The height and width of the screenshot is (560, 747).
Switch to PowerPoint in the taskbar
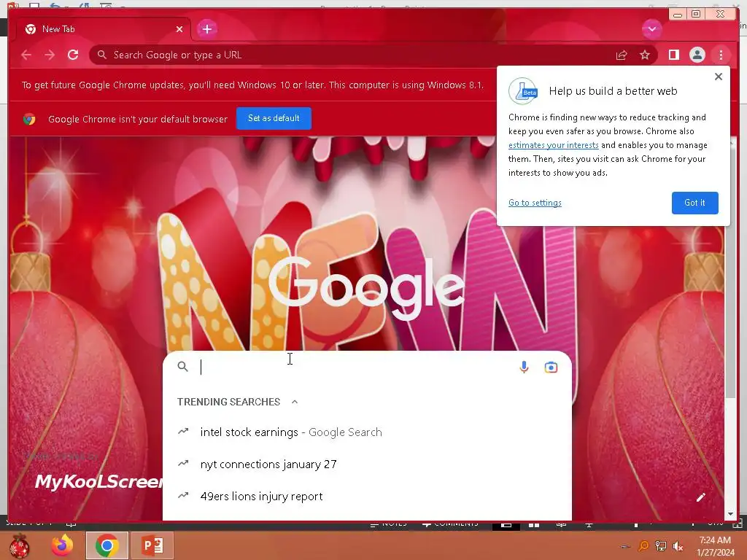tap(153, 545)
